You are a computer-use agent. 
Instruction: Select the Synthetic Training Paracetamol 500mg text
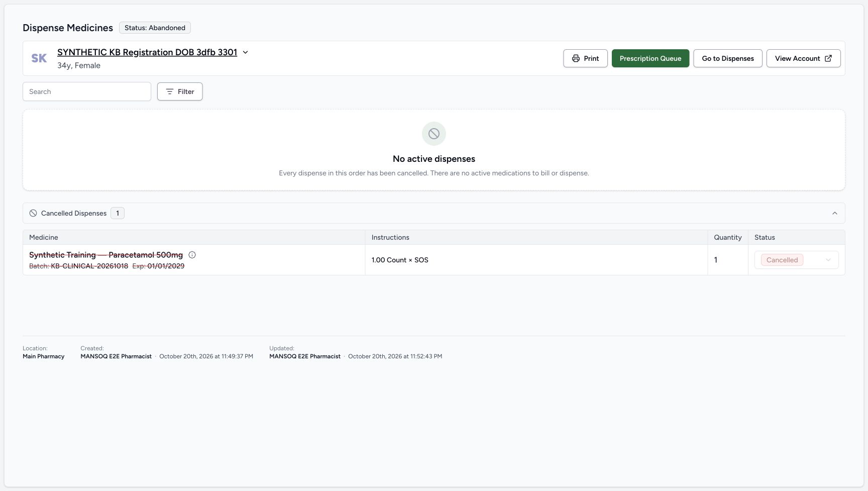[106, 255]
